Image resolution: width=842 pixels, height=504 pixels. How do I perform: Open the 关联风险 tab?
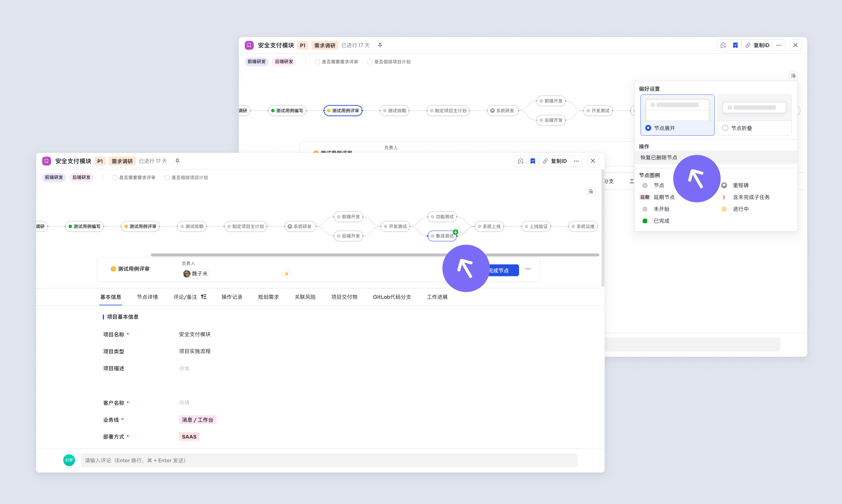coord(305,297)
